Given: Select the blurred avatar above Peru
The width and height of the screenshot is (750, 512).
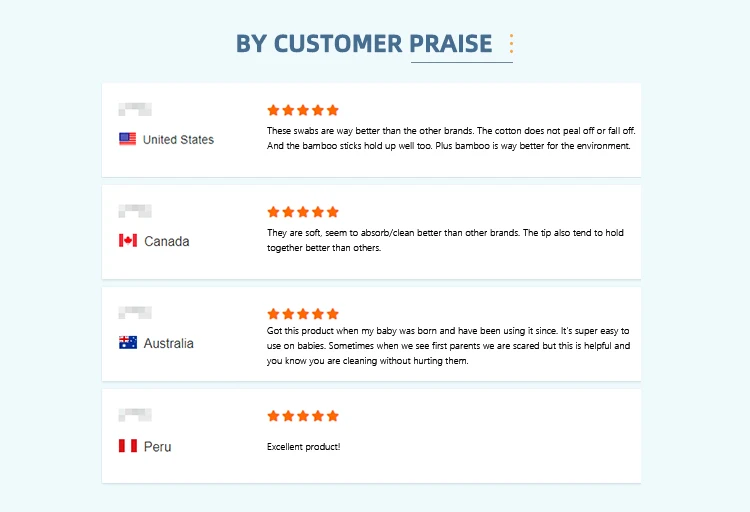Looking at the screenshot, I should [x=135, y=415].
